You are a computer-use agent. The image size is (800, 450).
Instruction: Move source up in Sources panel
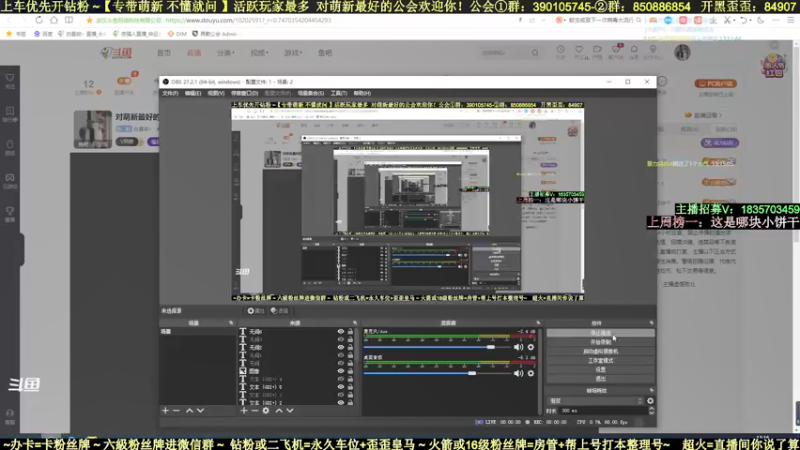point(279,411)
